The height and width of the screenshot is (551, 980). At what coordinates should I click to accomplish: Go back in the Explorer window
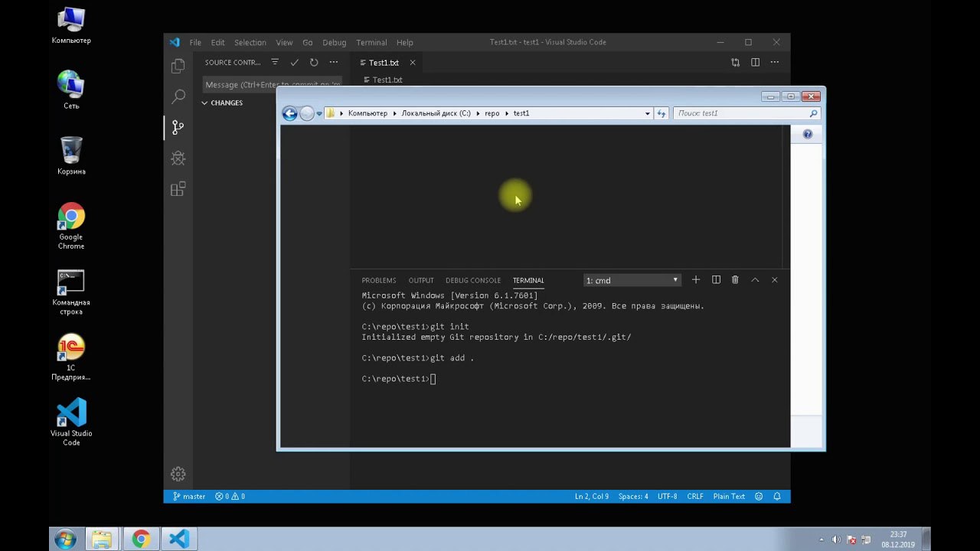point(289,113)
